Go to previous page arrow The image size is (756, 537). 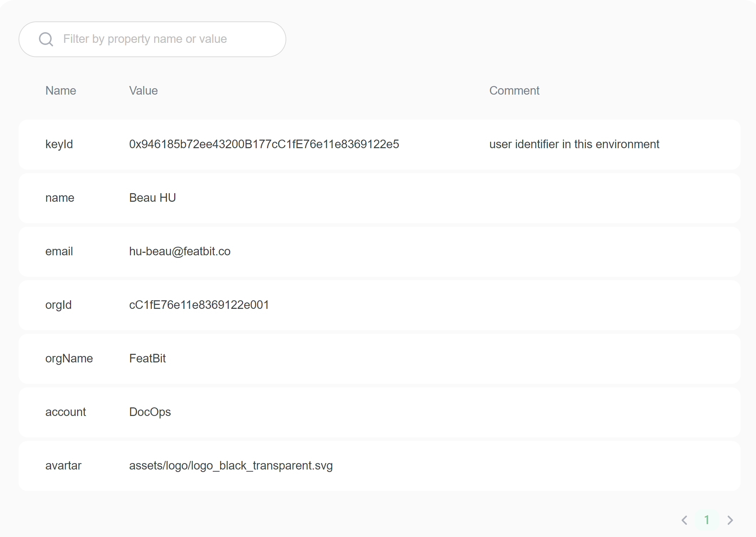(684, 520)
